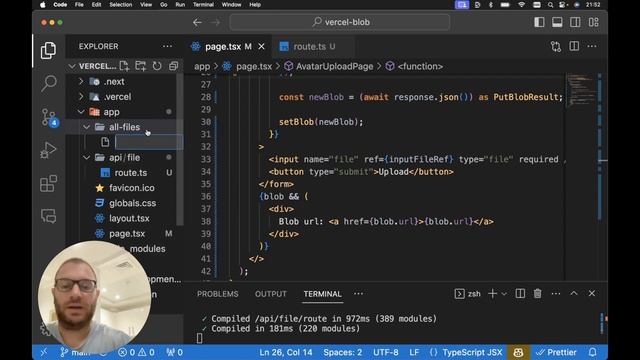This screenshot has height=360, width=640.
Task: Open the Run and Debug view
Action: click(49, 150)
